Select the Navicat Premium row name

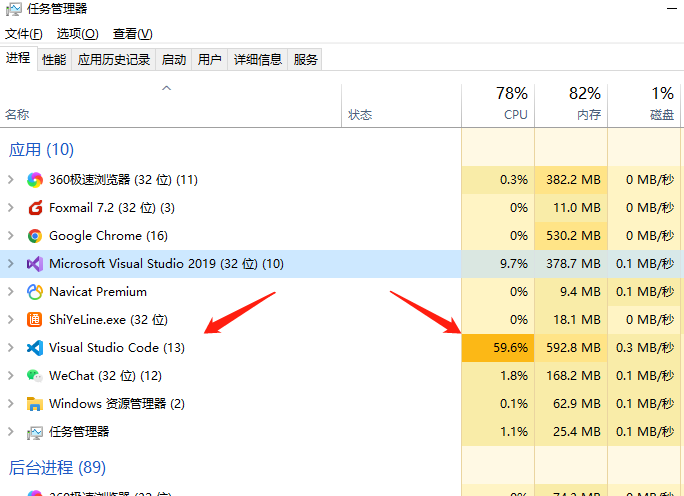click(98, 291)
